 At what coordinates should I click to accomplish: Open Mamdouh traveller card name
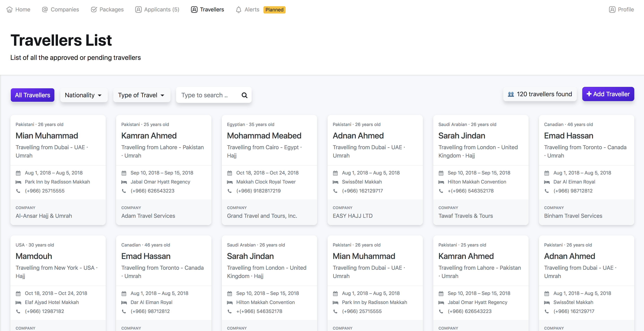pyautogui.click(x=34, y=256)
